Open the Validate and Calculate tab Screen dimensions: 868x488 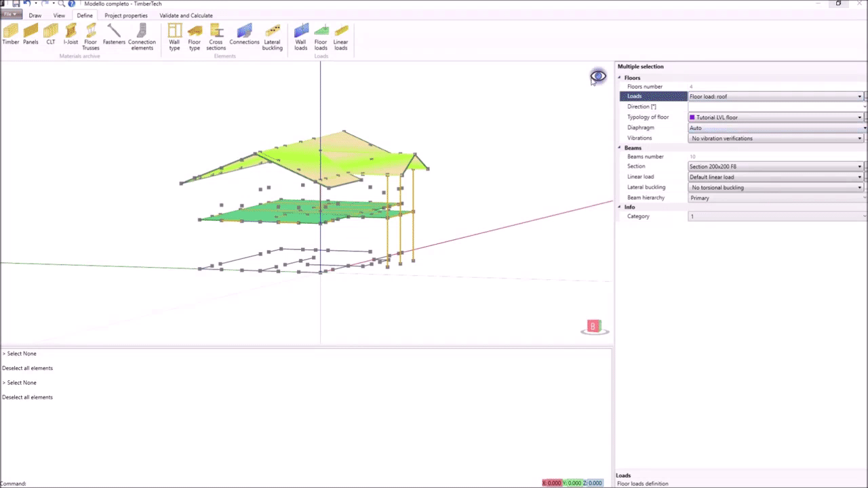(x=186, y=16)
